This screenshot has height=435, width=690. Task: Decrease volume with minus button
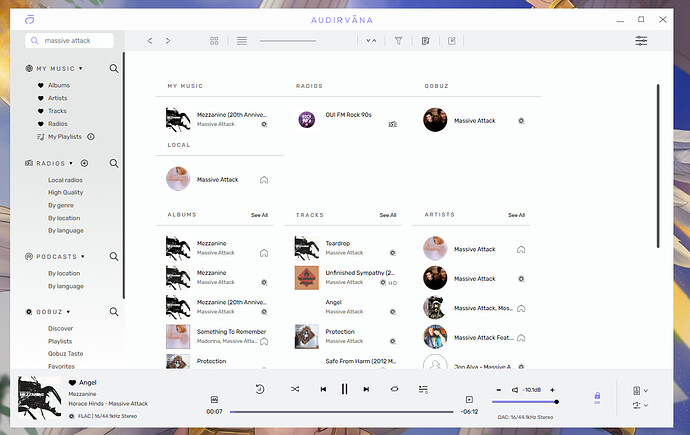click(x=499, y=390)
